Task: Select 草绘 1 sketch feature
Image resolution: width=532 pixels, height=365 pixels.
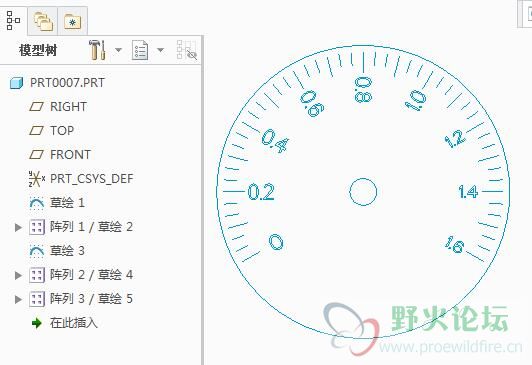Action: pyautogui.click(x=67, y=203)
